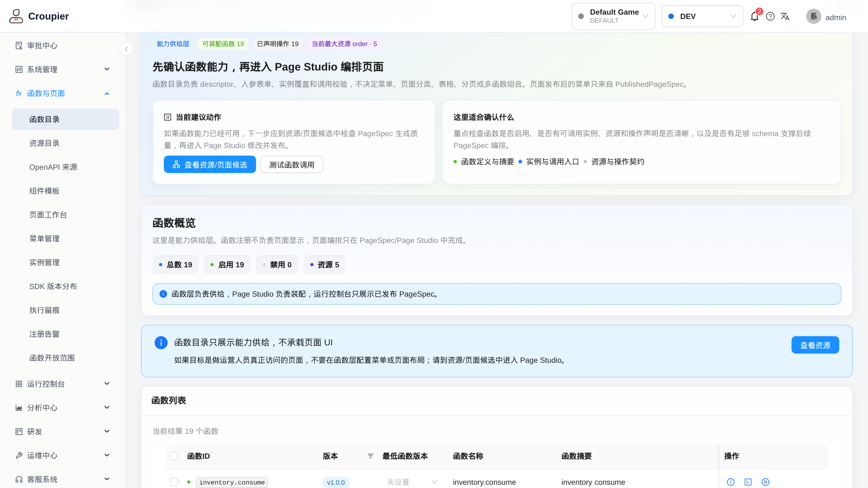
Task: Go to 页面工作台 menu item
Action: pos(66,215)
